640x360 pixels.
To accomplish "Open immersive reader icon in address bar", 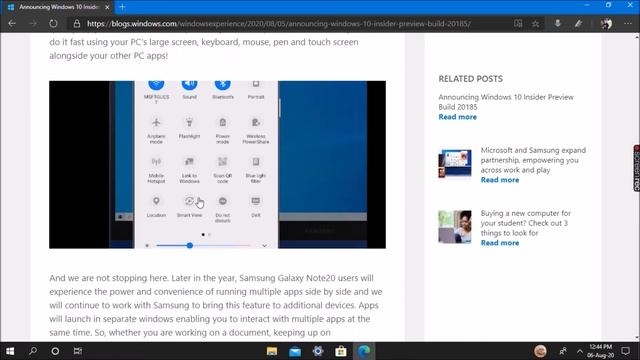I will point(518,24).
